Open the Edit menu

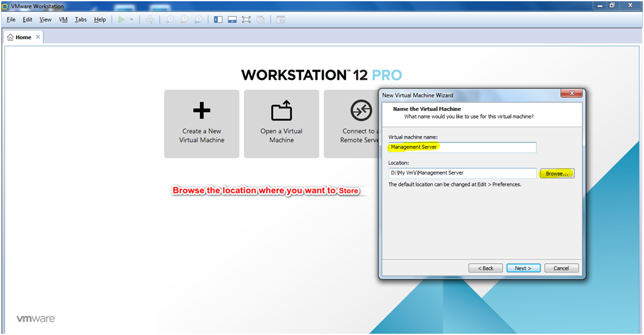click(27, 19)
